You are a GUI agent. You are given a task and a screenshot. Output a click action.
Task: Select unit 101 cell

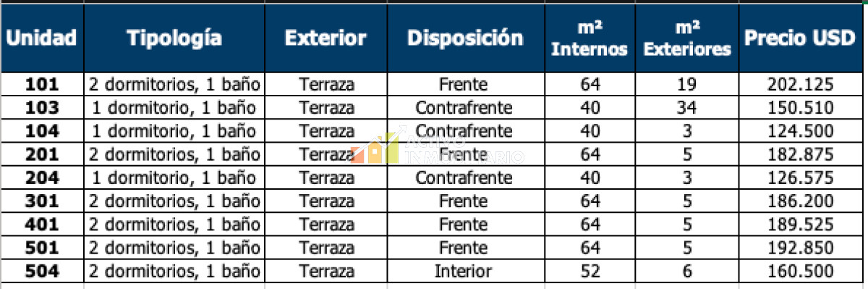[42, 85]
